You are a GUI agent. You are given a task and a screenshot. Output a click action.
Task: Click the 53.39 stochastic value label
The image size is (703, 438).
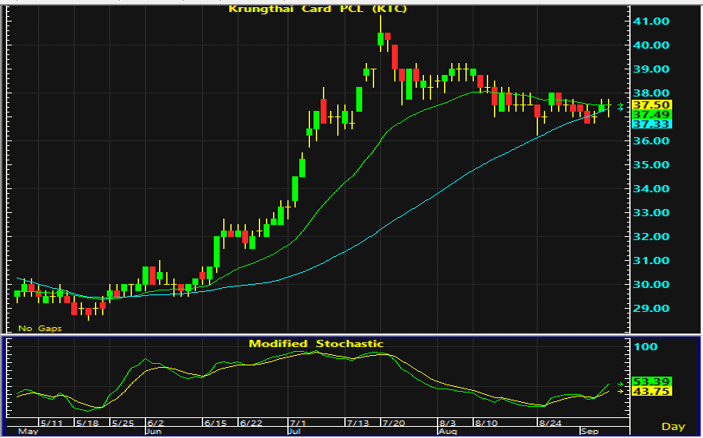651,382
